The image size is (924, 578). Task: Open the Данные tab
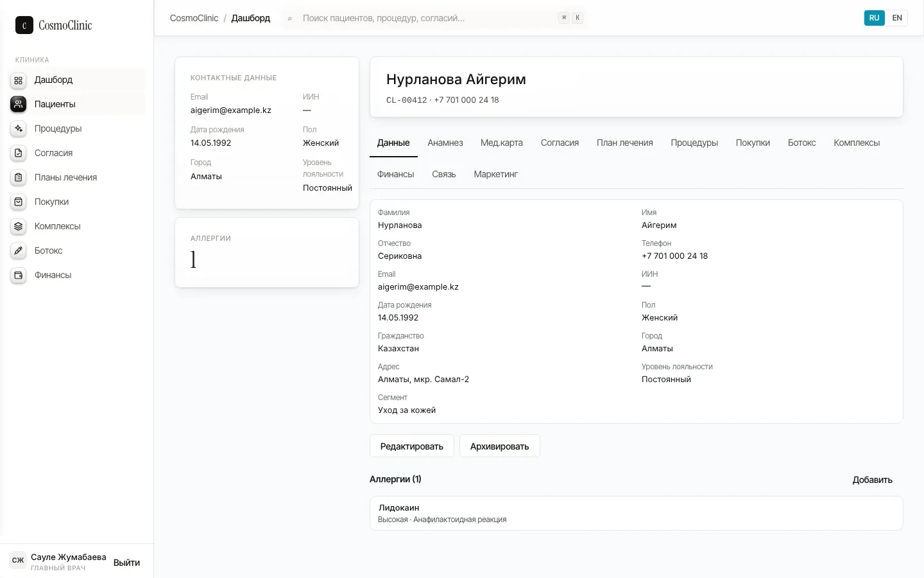pyautogui.click(x=393, y=143)
